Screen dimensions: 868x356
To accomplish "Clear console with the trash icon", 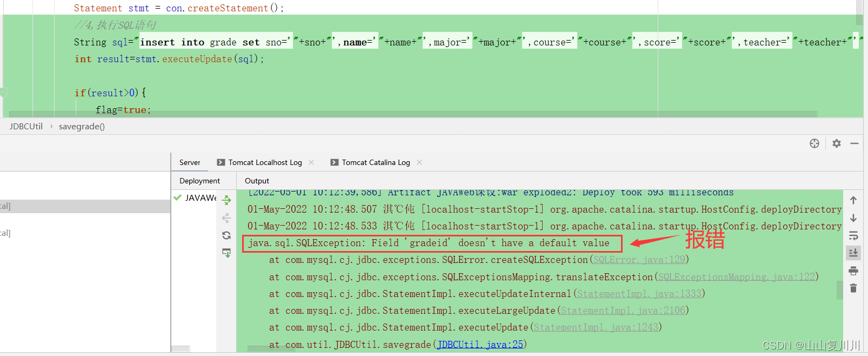I will click(x=853, y=288).
